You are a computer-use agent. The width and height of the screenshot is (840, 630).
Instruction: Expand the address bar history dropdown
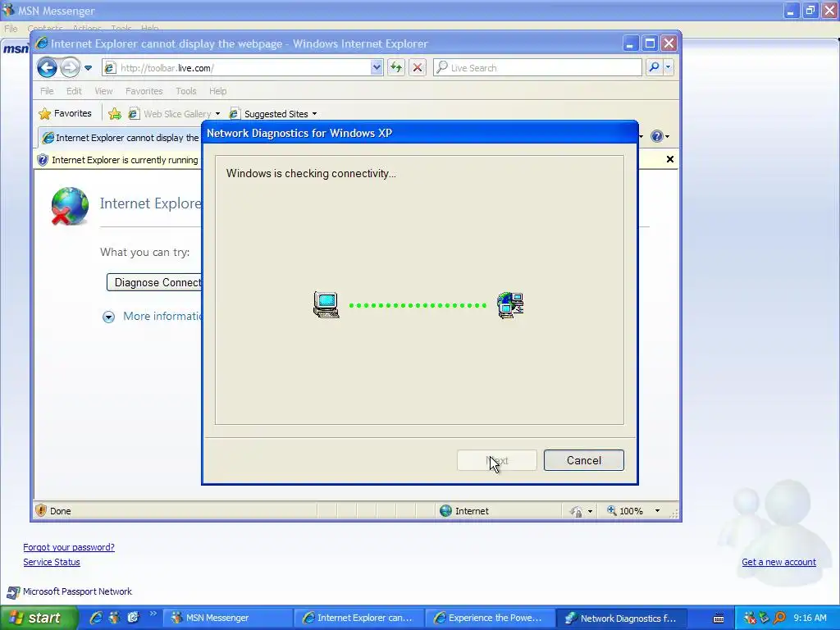[x=377, y=67]
